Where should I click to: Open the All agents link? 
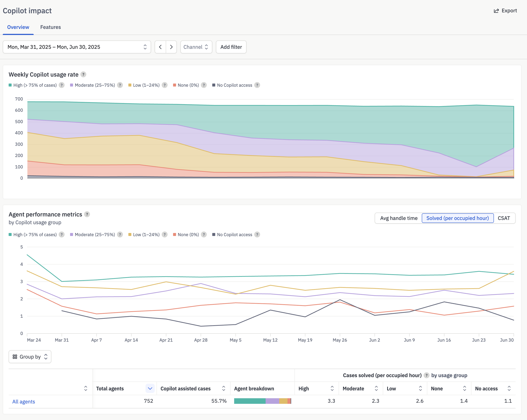[x=24, y=402]
